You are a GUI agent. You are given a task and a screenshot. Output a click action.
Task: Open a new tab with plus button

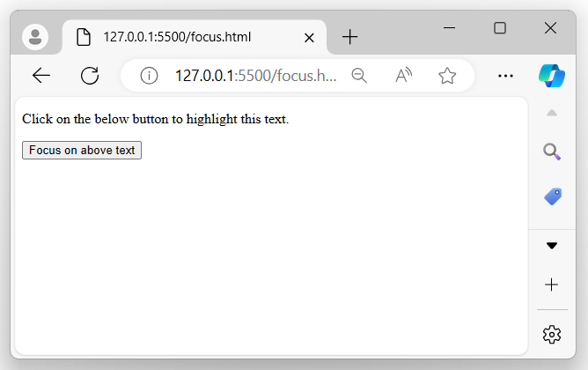pyautogui.click(x=349, y=37)
